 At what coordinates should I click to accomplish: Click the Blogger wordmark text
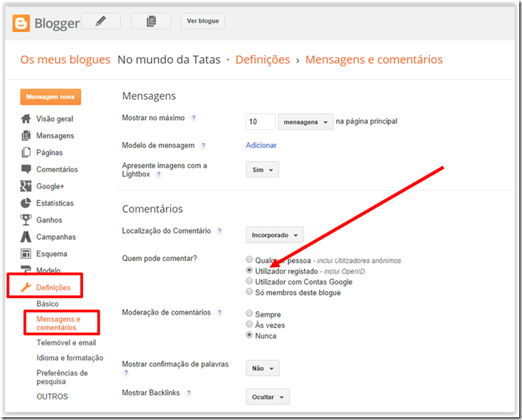pyautogui.click(x=57, y=23)
